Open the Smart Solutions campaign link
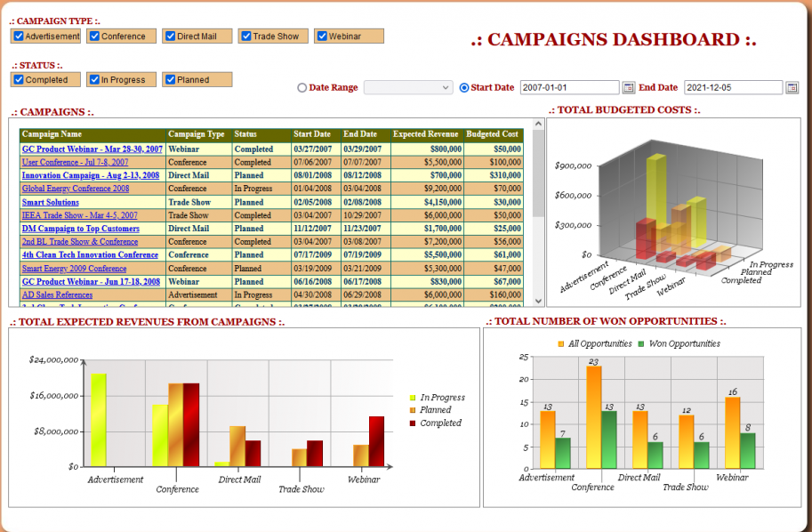This screenshot has height=532, width=812. click(x=51, y=202)
